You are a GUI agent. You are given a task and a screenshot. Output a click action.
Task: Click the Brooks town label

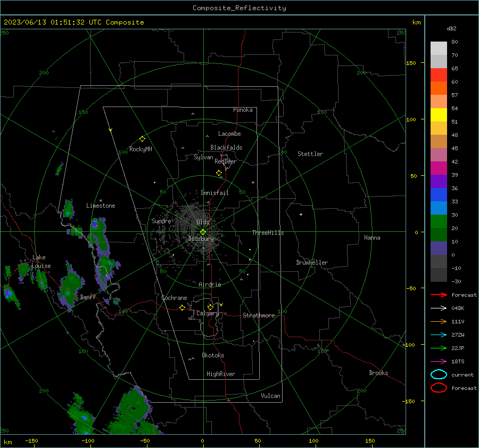(378, 373)
